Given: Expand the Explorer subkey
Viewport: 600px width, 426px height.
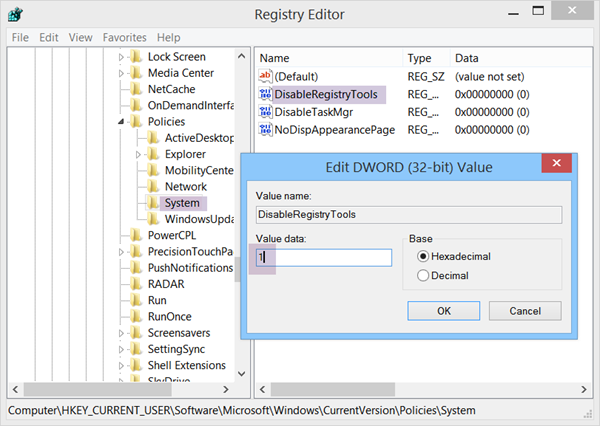Looking at the screenshot, I should 138,154.
